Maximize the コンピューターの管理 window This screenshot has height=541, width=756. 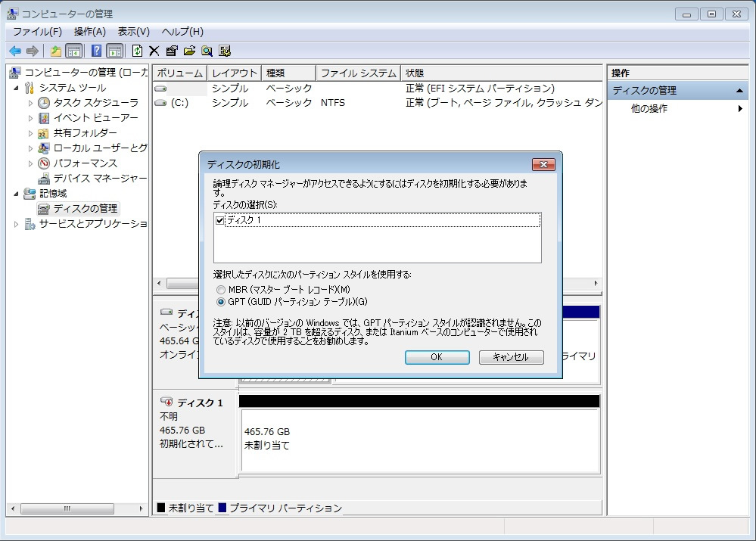[711, 14]
